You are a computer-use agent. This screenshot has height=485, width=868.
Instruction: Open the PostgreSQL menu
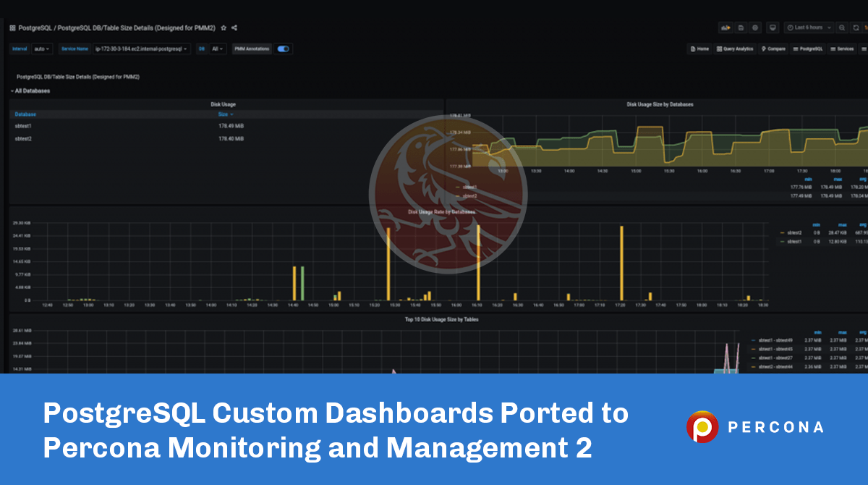[808, 49]
